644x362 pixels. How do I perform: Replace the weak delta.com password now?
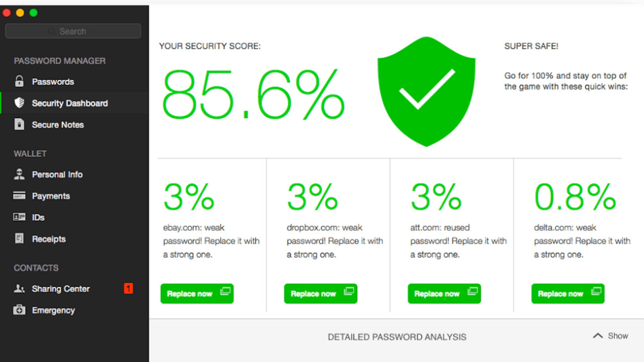click(568, 294)
